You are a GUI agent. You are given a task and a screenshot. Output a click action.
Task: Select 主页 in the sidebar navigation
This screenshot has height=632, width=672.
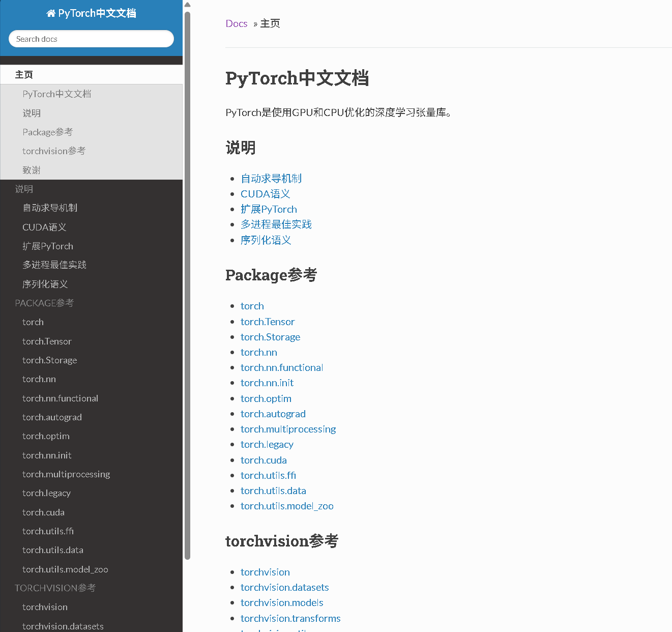pyautogui.click(x=23, y=74)
